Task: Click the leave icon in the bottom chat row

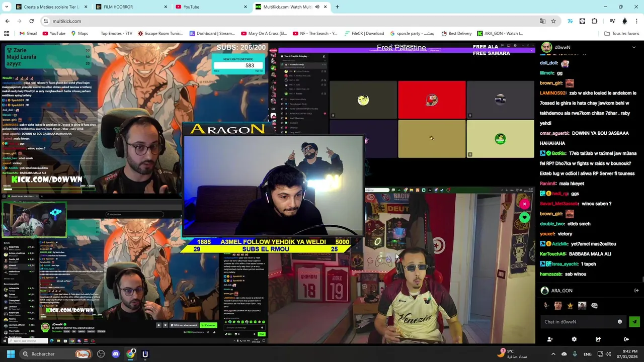Action: tap(626, 339)
